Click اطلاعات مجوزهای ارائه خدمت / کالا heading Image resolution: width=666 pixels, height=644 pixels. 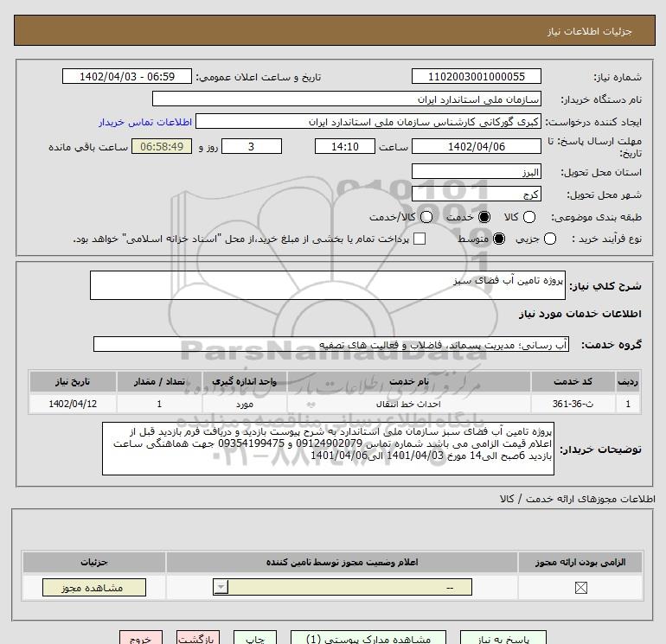pos(577,499)
